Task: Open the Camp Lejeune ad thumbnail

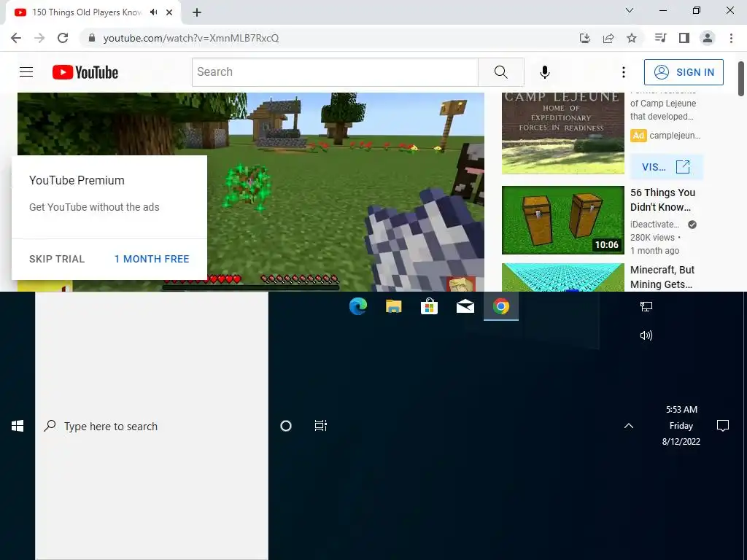Action: pos(562,133)
